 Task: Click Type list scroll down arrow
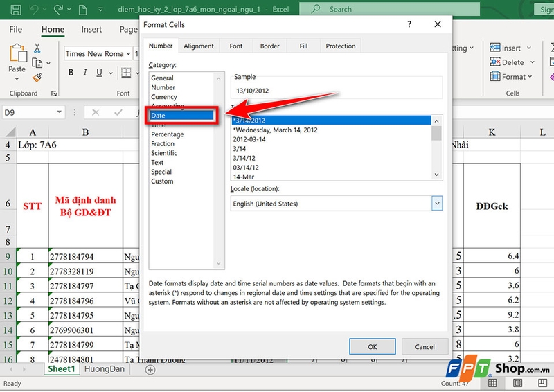click(x=437, y=175)
